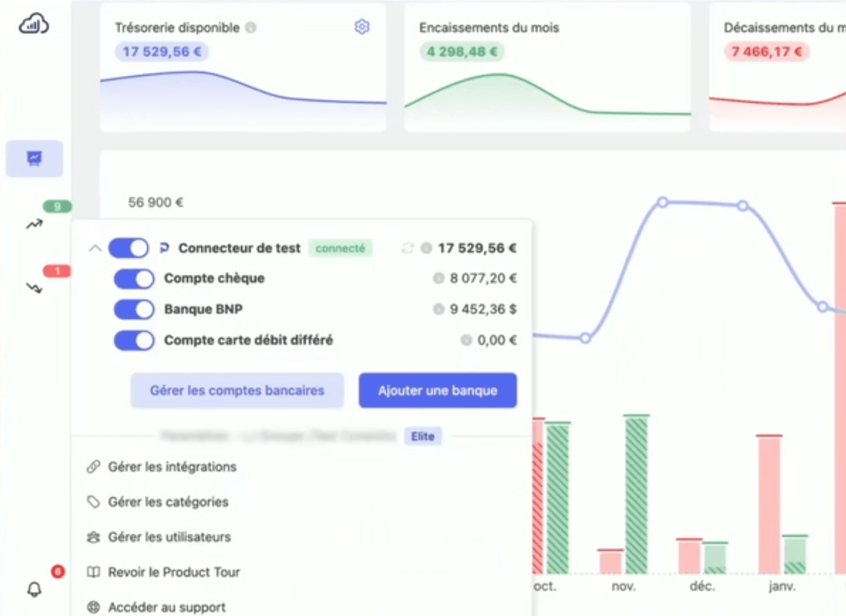Click the déc. month axis label
This screenshot has width=846, height=616.
pos(702,586)
